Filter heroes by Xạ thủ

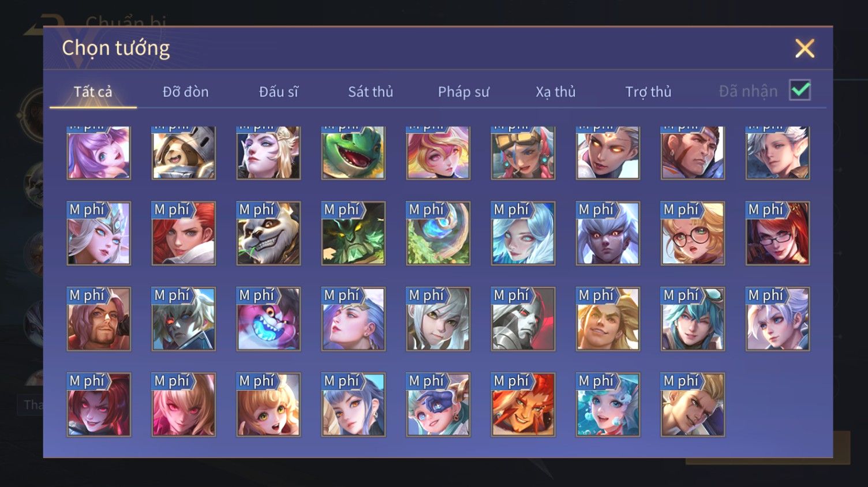556,91
